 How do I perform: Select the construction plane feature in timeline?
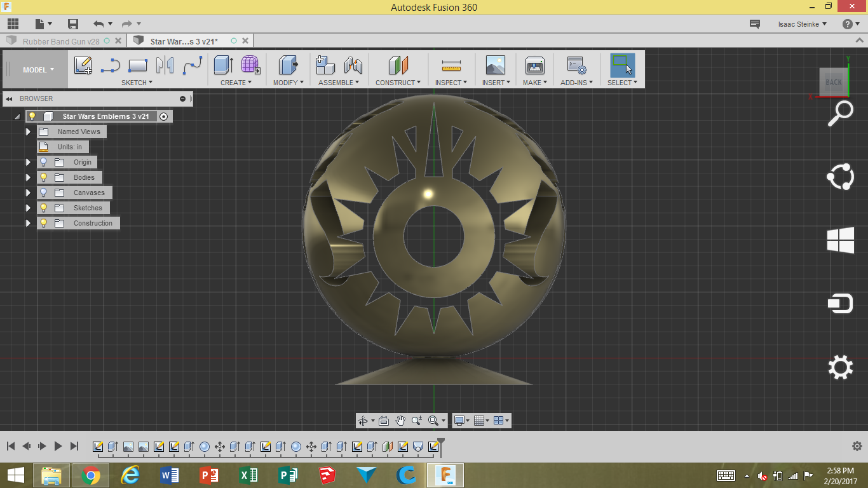click(x=388, y=447)
